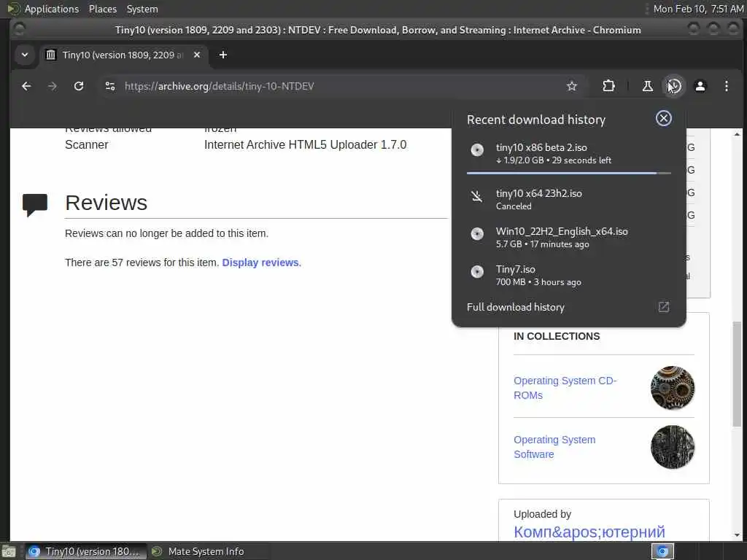Click the download progress bar for tiny10 x86

pos(569,174)
